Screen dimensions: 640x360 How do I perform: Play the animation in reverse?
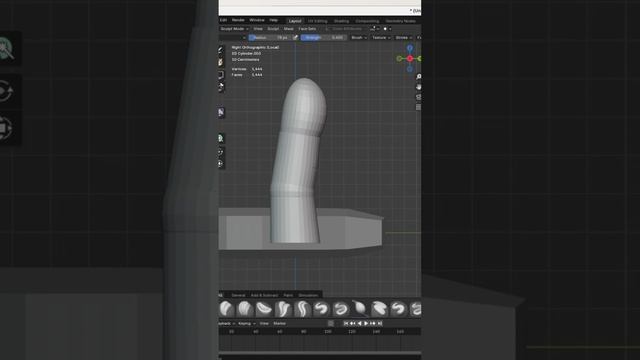point(359,323)
